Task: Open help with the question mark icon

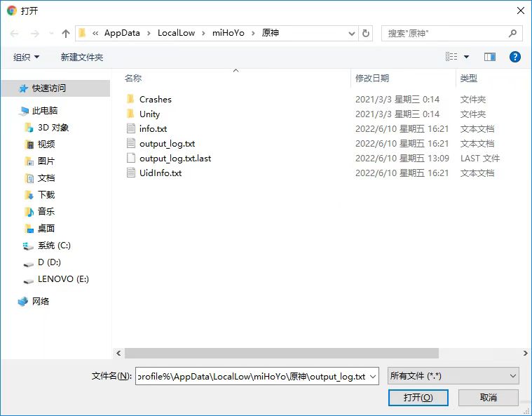Action: tap(514, 57)
